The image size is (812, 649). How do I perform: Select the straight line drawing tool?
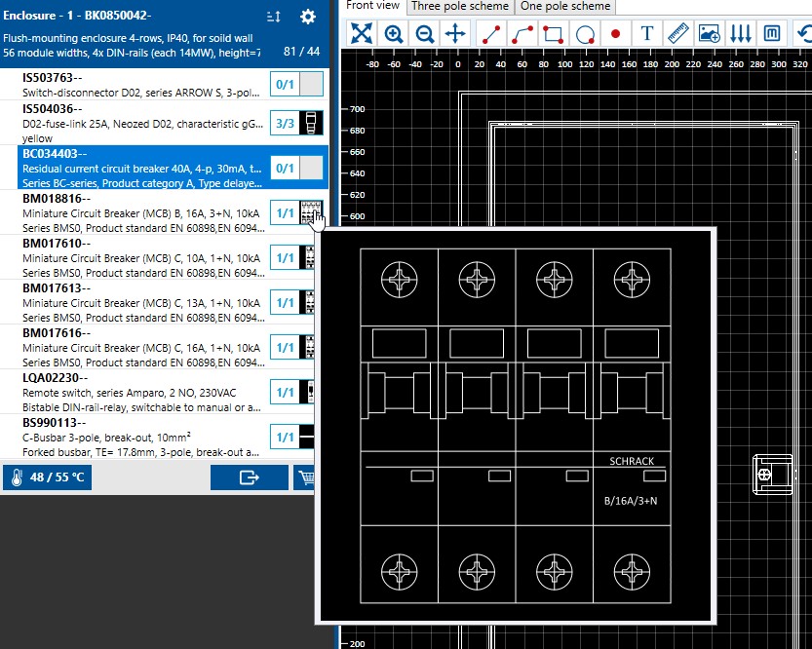pos(491,33)
